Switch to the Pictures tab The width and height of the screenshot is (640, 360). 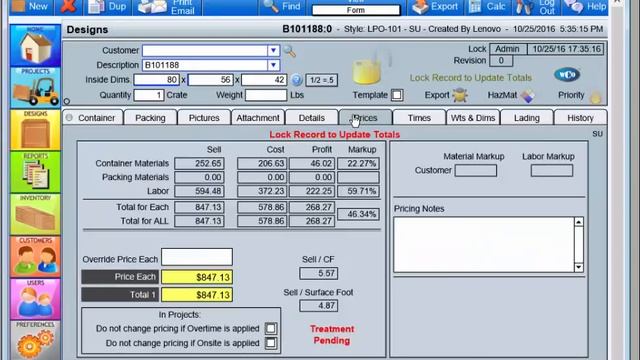coord(204,118)
